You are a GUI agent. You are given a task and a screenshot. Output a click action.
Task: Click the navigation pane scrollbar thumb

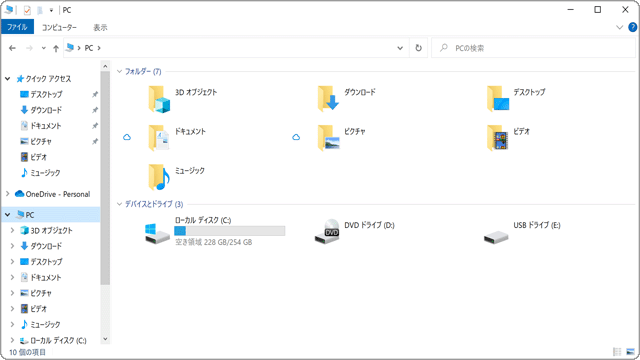tap(105, 178)
